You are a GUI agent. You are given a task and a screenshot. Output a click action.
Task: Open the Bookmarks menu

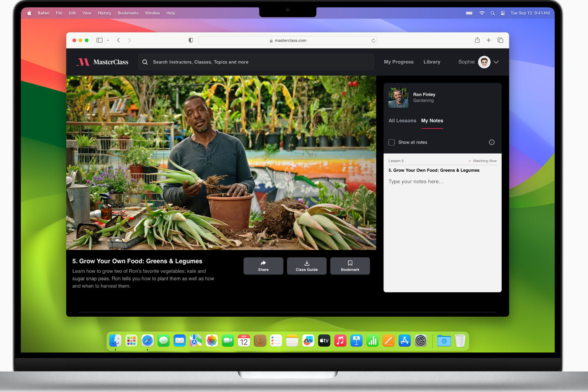(x=128, y=13)
